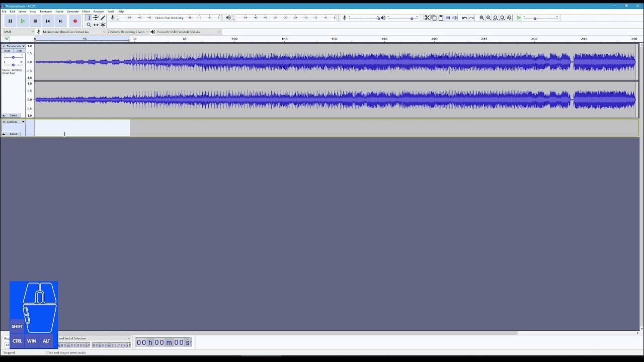This screenshot has height=362, width=644.
Task: Skip to start of the project
Action: point(48,21)
